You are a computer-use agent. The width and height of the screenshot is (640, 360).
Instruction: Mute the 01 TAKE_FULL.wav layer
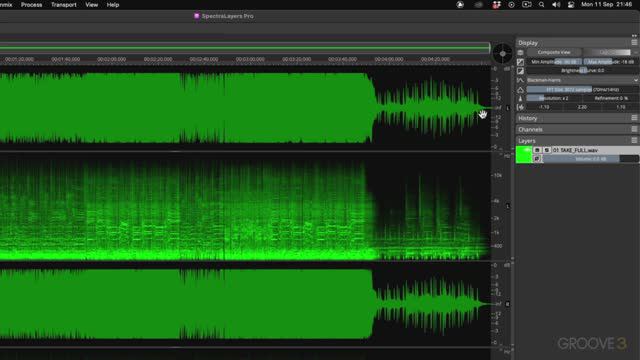[537, 150]
